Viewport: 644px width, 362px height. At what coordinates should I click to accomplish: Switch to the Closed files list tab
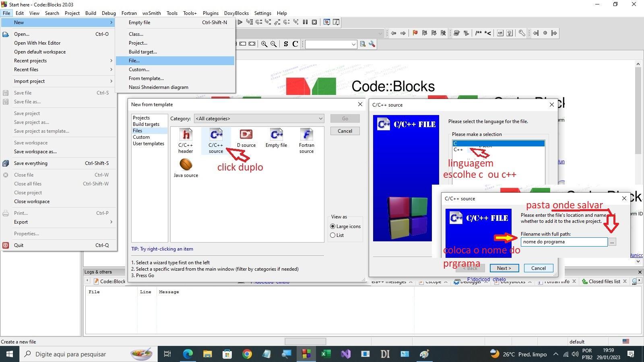[605, 282]
